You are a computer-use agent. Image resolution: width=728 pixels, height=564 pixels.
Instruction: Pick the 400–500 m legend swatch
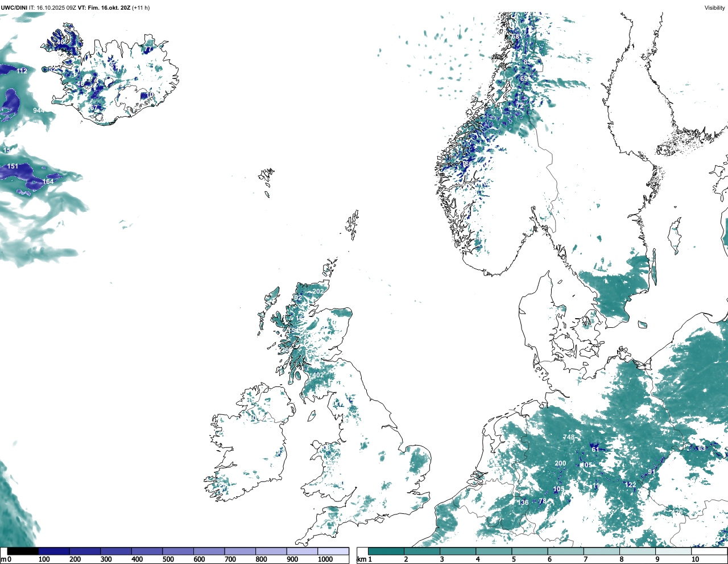pos(147,551)
